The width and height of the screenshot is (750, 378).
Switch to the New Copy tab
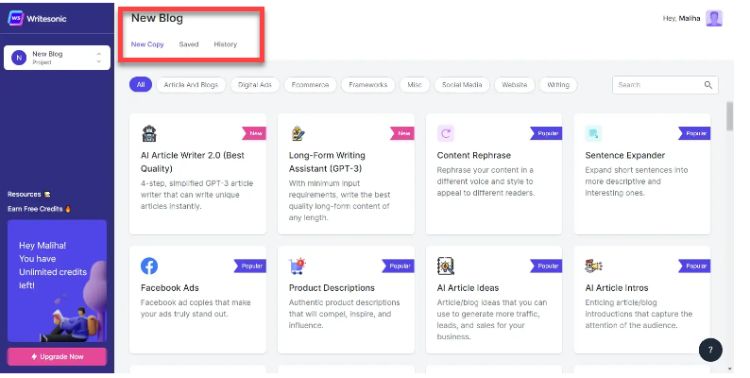tap(147, 44)
